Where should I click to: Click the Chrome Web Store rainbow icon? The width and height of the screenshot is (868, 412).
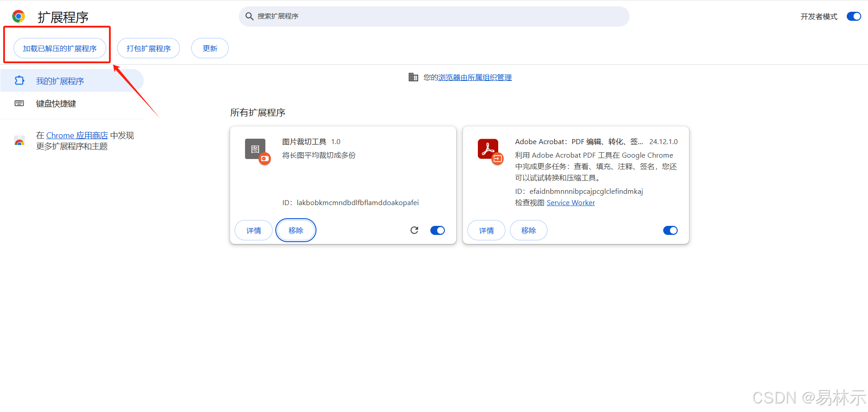[x=19, y=140]
